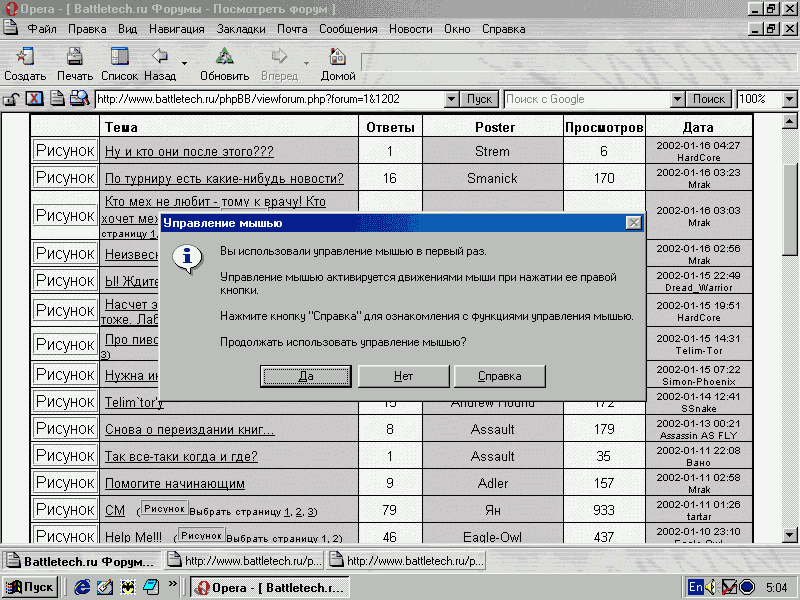The image size is (800, 600).
Task: Launch Internet Explorer from the quick launch bar
Action: tap(83, 586)
